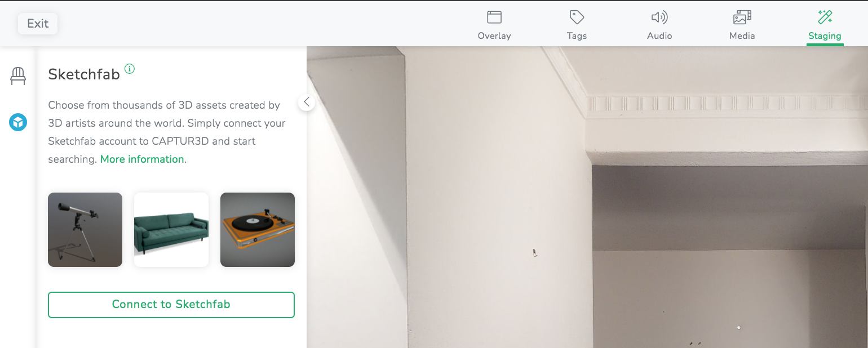Click the Overlay window icon
The width and height of the screenshot is (868, 348).
tap(494, 17)
